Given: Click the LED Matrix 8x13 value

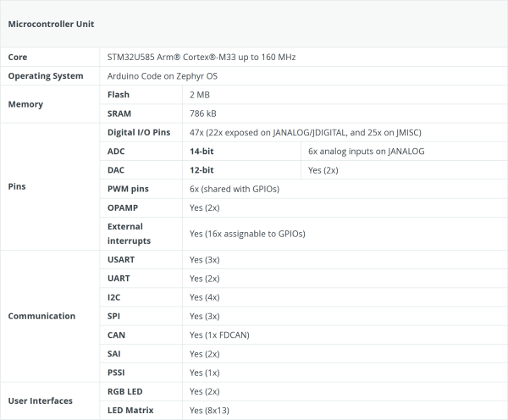Looking at the screenshot, I should (209, 411).
